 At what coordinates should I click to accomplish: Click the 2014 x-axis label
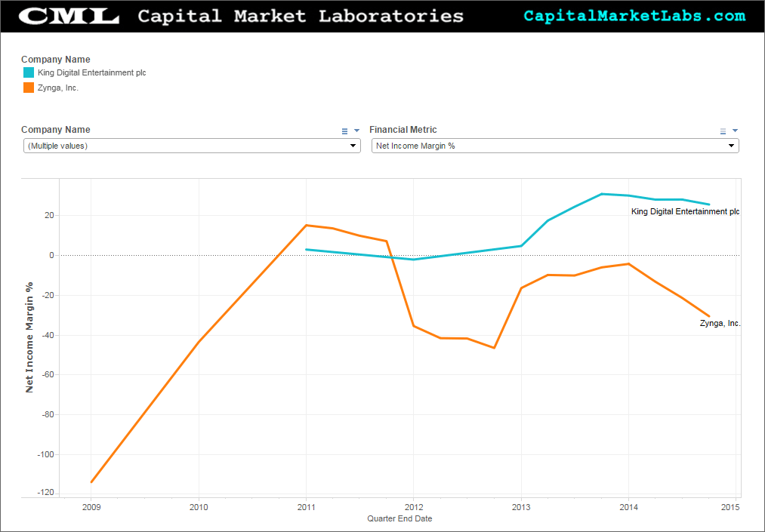(629, 507)
